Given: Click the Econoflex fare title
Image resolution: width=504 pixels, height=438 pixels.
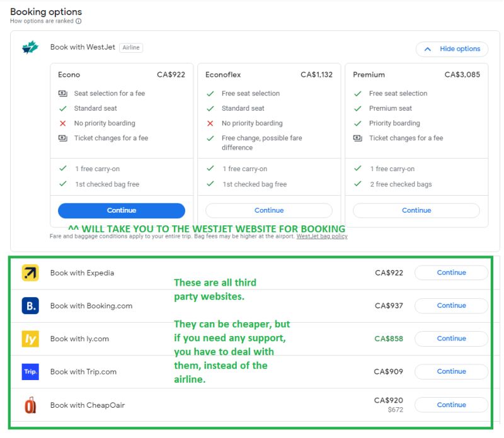Looking at the screenshot, I should pos(223,75).
